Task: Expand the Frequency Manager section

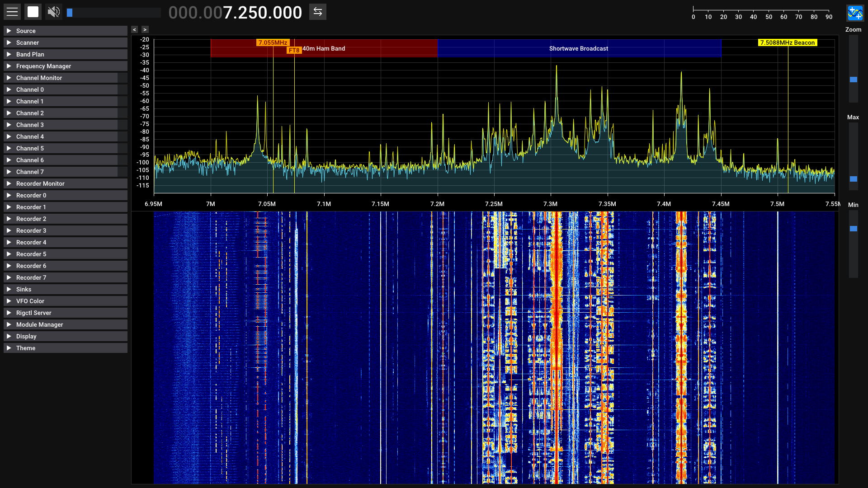Action: [x=43, y=66]
